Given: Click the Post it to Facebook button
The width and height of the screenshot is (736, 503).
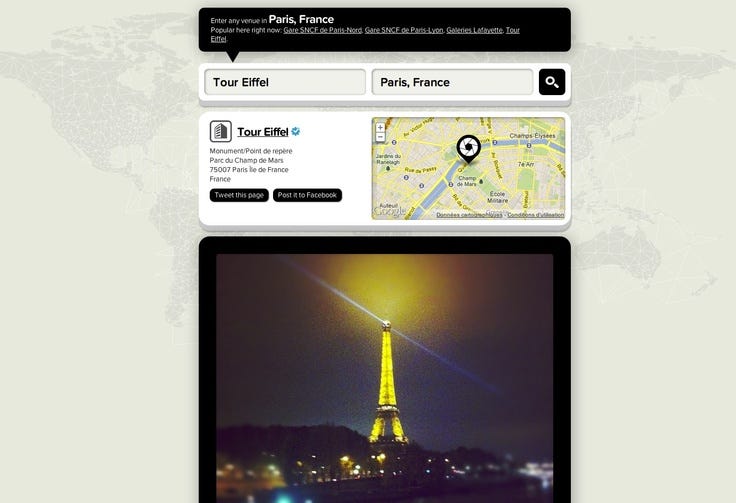Looking at the screenshot, I should [307, 195].
